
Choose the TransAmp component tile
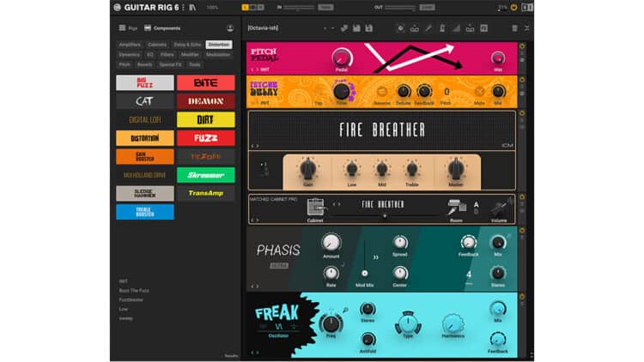(206, 193)
